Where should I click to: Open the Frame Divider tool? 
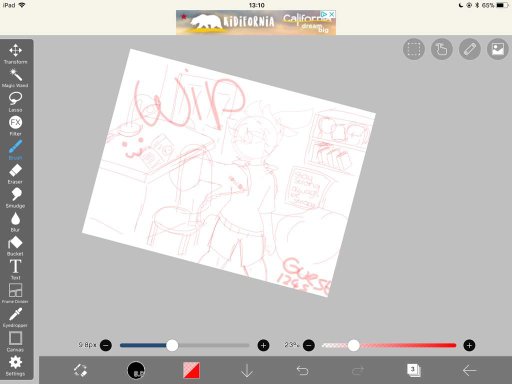(15, 293)
